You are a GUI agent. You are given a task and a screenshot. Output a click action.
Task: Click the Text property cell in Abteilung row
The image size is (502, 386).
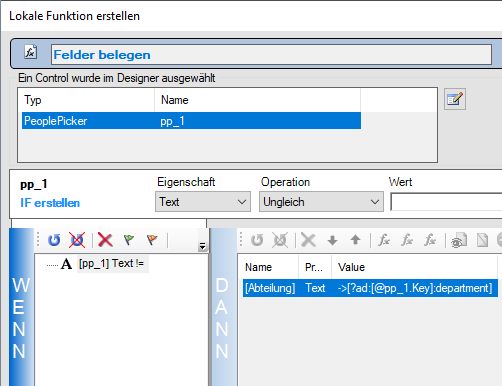pos(315,288)
